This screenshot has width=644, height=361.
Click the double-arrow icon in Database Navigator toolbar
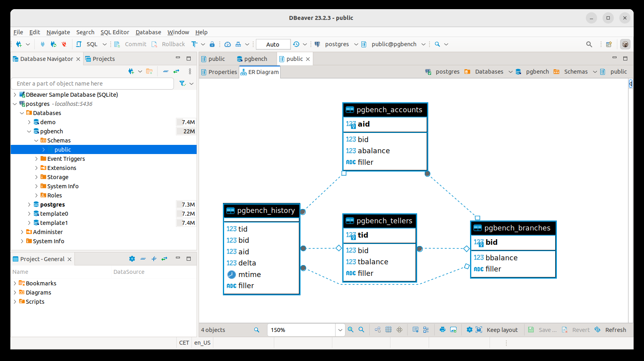[176, 71]
